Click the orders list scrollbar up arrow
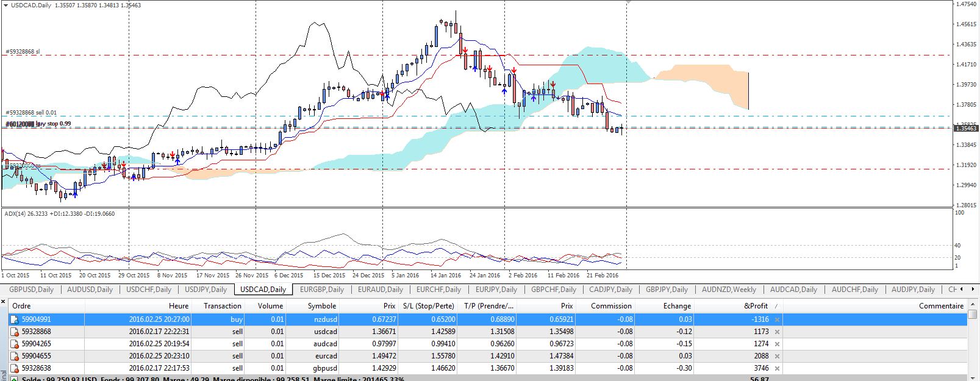 pyautogui.click(x=974, y=305)
